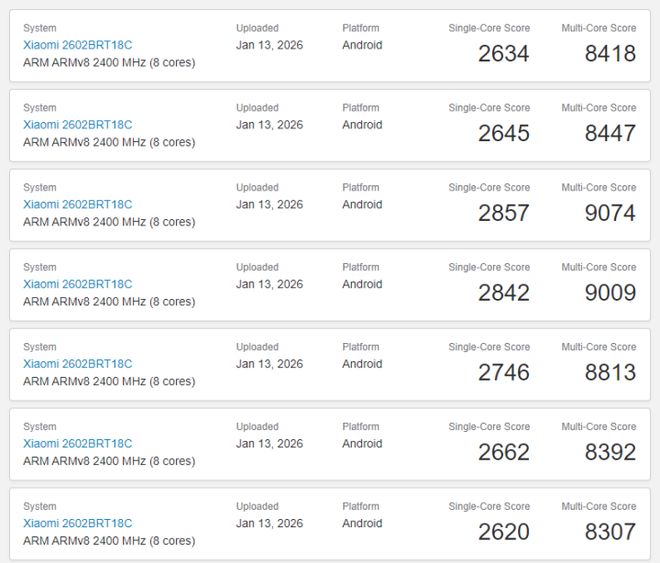Click the 9074 multi-core score

click(610, 213)
